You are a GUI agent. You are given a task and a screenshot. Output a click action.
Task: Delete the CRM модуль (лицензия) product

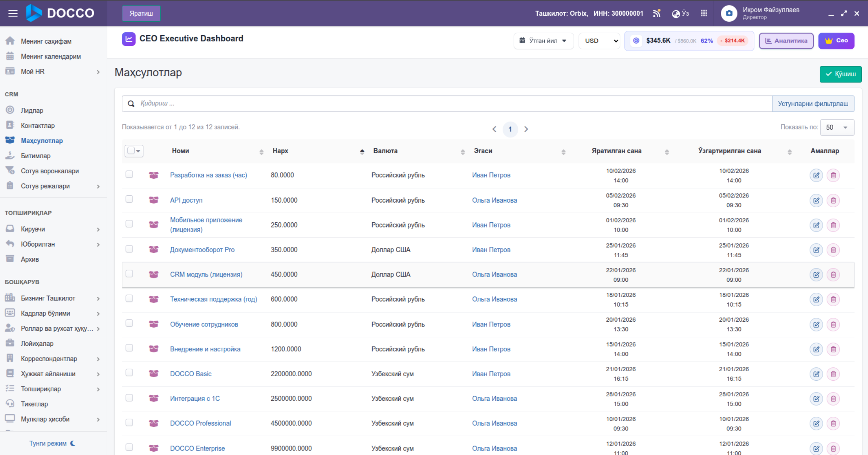click(x=833, y=275)
